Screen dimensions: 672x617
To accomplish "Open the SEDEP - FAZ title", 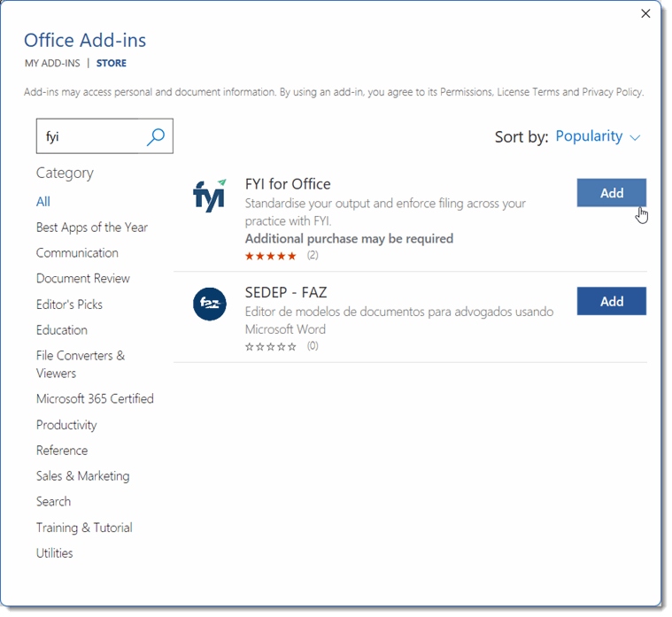I will click(286, 293).
